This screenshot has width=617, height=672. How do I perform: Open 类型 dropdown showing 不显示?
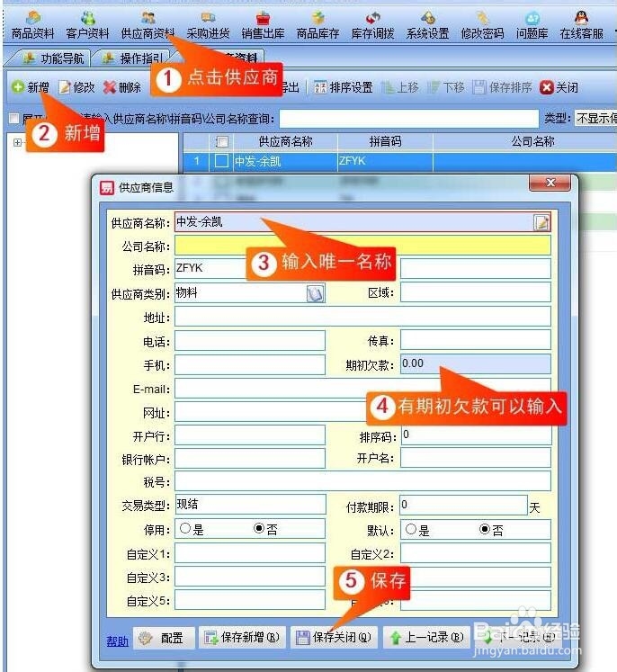point(595,118)
